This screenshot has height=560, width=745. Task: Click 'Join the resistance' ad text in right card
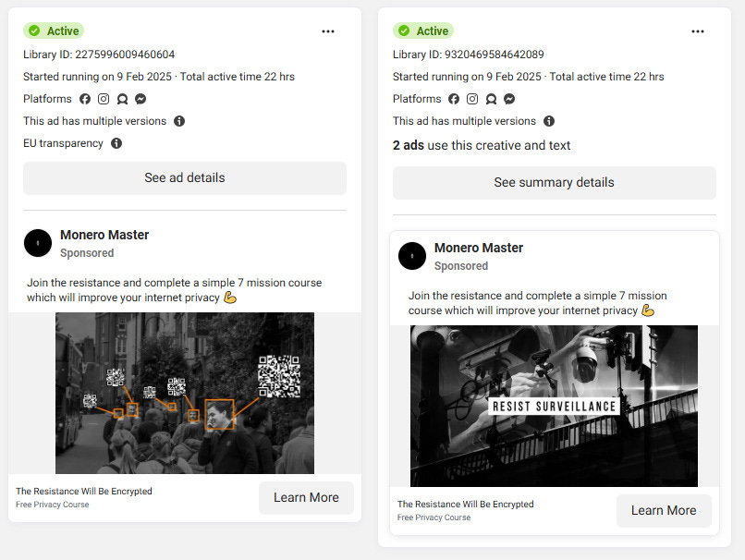[537, 303]
